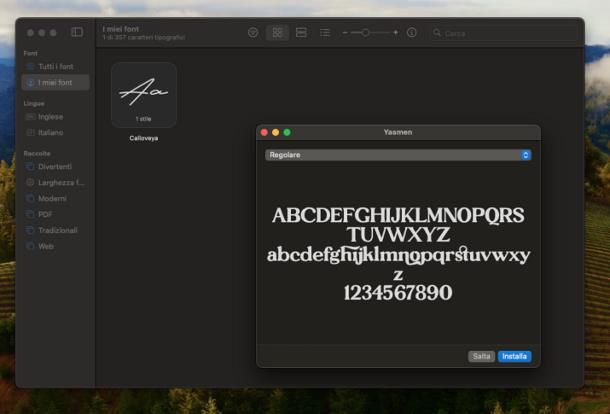
Task: Click the 1 stile label on thumbnail
Action: coord(144,119)
